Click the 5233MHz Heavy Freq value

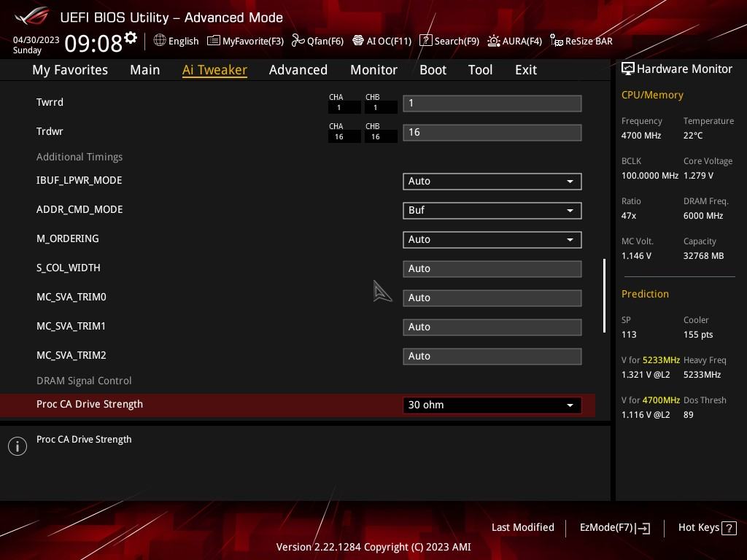[x=702, y=375]
